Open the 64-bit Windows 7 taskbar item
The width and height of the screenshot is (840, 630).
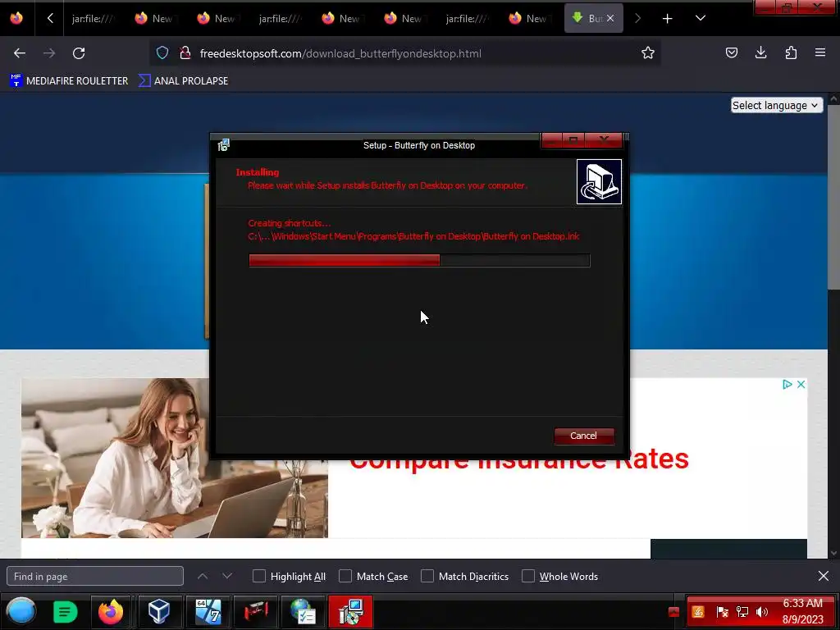pyautogui.click(x=208, y=611)
